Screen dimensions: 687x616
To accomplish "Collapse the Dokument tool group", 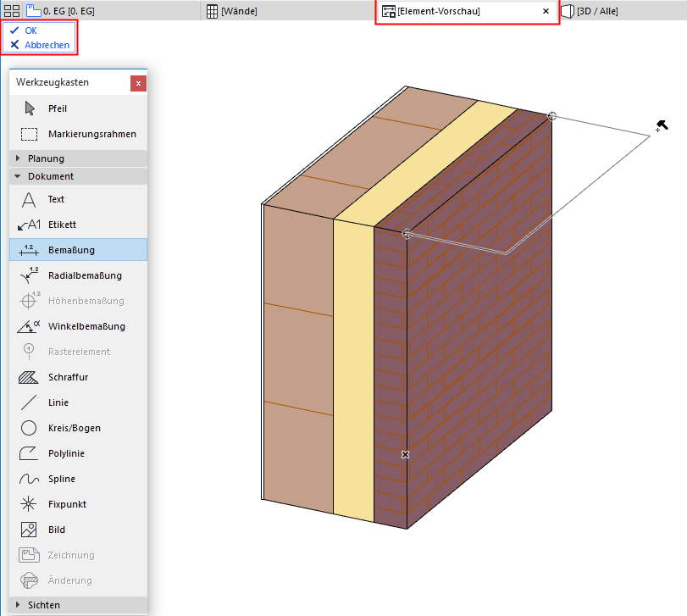I will tap(78, 176).
